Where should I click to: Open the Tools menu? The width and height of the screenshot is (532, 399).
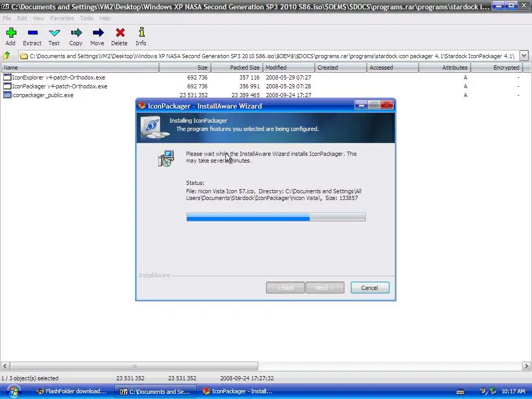pos(87,18)
